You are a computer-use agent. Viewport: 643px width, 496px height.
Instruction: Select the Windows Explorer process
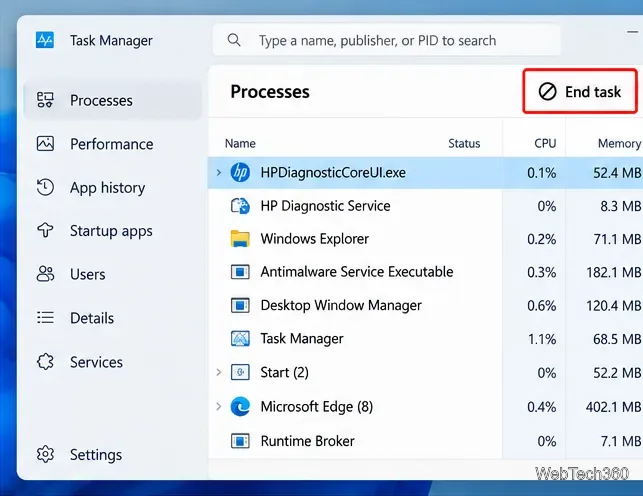click(x=425, y=239)
